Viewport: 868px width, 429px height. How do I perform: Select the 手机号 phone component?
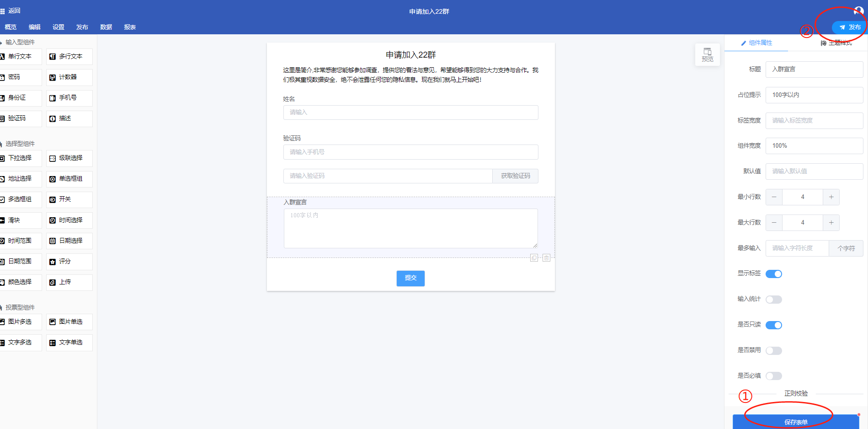[x=69, y=98]
